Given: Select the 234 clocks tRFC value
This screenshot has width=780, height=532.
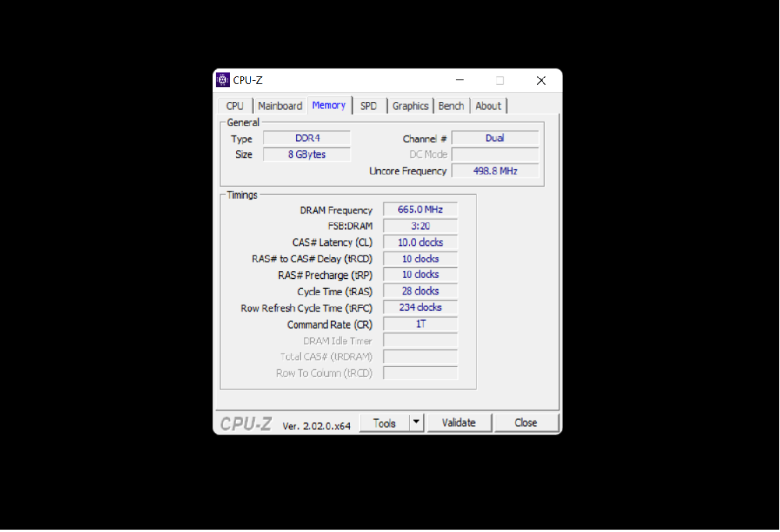Looking at the screenshot, I should click(420, 307).
